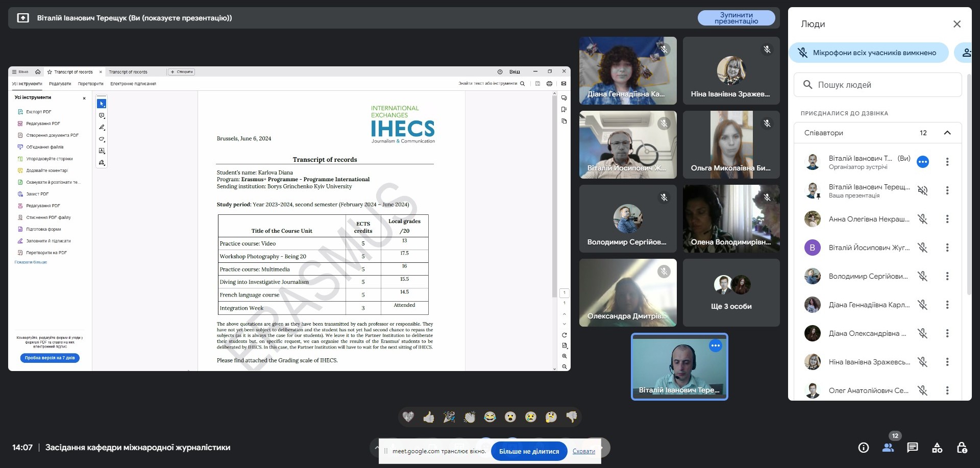This screenshot has height=468, width=980.
Task: Open options for Володимир Сергійович participant
Action: point(947,276)
